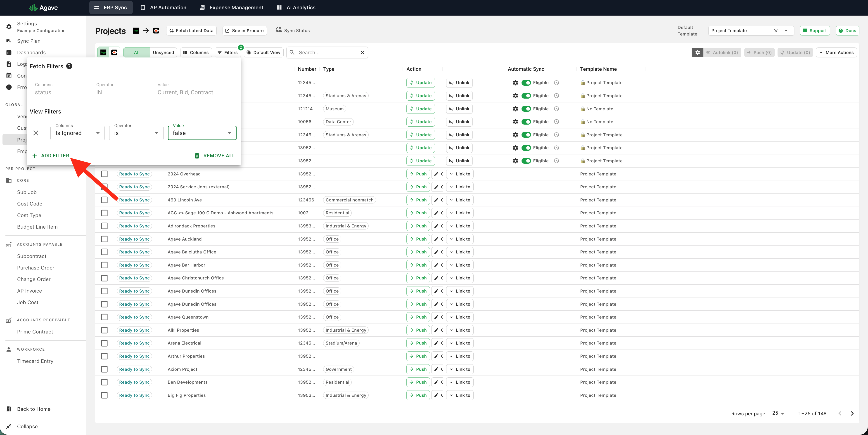Viewport: 868px width, 435px height.
Task: Disable automatic sync toggle for Museum row
Action: 526,109
